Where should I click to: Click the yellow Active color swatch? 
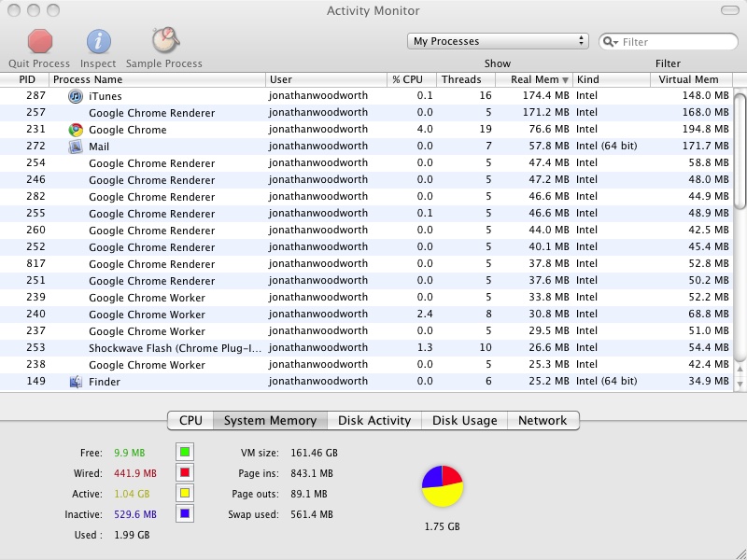click(185, 493)
